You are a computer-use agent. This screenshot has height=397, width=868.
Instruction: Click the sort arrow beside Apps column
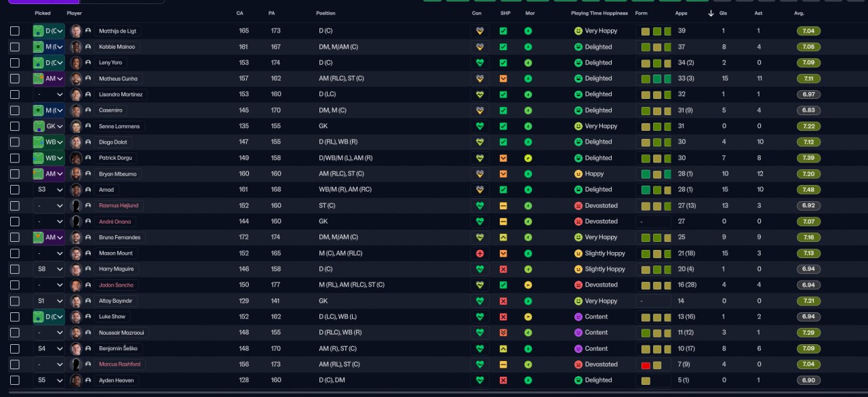coord(711,14)
